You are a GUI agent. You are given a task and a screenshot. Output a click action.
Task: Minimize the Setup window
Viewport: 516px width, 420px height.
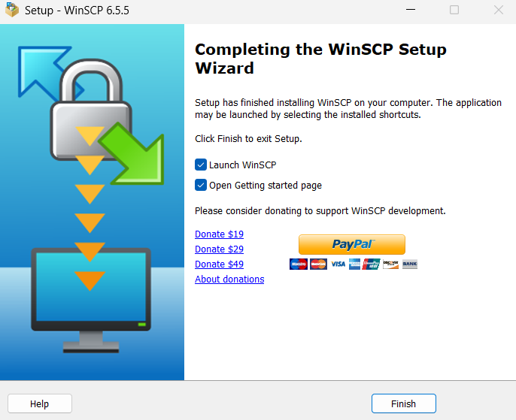pyautogui.click(x=411, y=10)
